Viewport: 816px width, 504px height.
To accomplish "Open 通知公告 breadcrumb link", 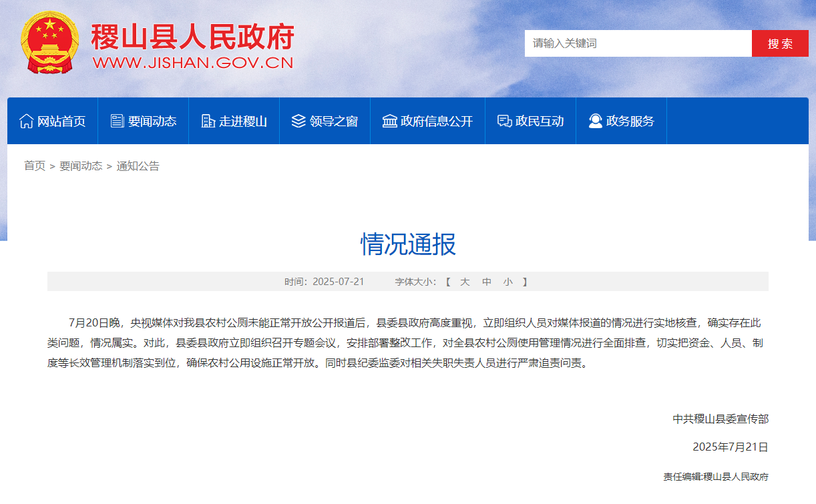I will pyautogui.click(x=138, y=166).
